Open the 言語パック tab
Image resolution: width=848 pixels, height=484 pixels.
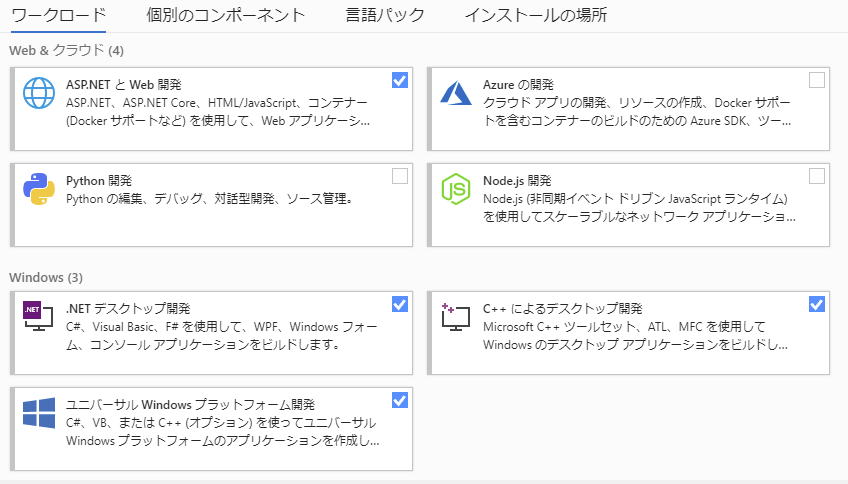click(385, 15)
